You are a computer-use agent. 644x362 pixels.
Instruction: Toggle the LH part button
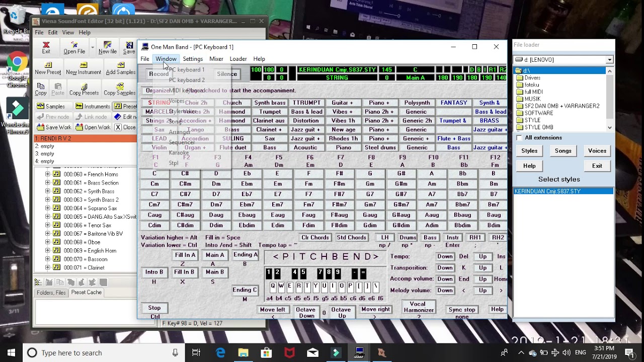click(385, 237)
